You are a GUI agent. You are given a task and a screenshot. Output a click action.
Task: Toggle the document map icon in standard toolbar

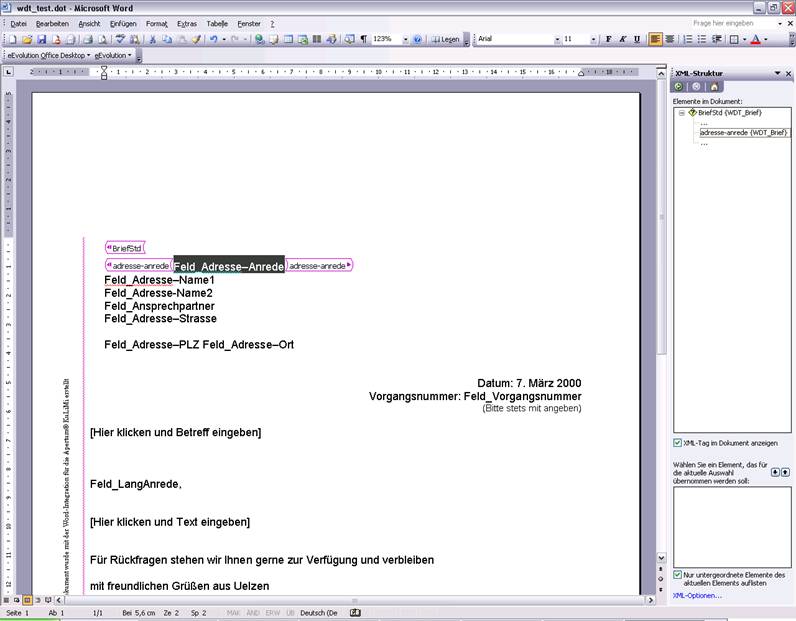coord(349,39)
